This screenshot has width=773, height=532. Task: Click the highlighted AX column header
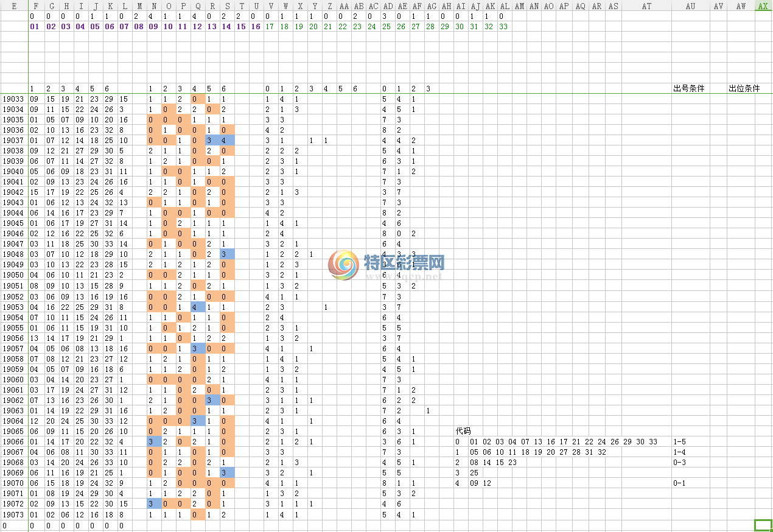[x=763, y=5]
